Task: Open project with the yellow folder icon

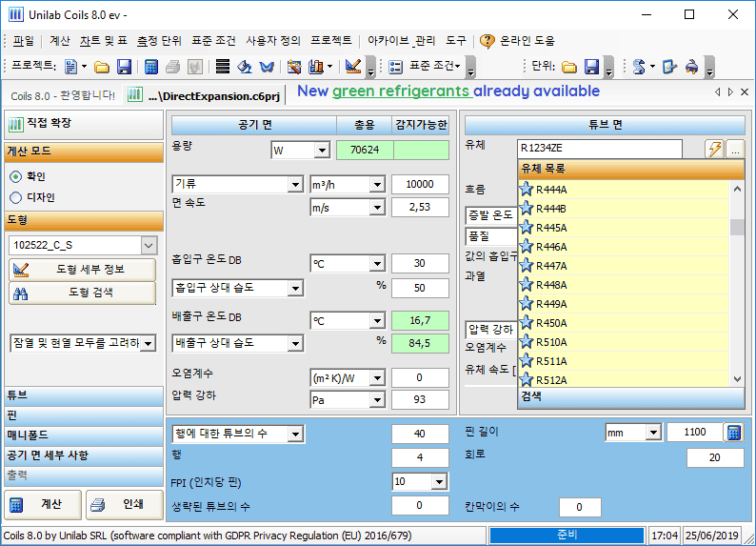Action: point(102,67)
